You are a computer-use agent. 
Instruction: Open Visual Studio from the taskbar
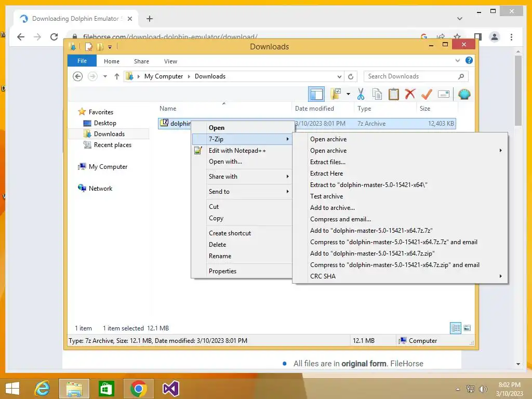pos(170,389)
